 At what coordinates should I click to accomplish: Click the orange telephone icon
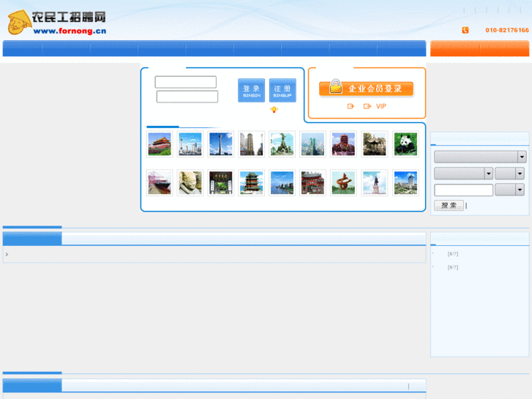[x=465, y=30]
